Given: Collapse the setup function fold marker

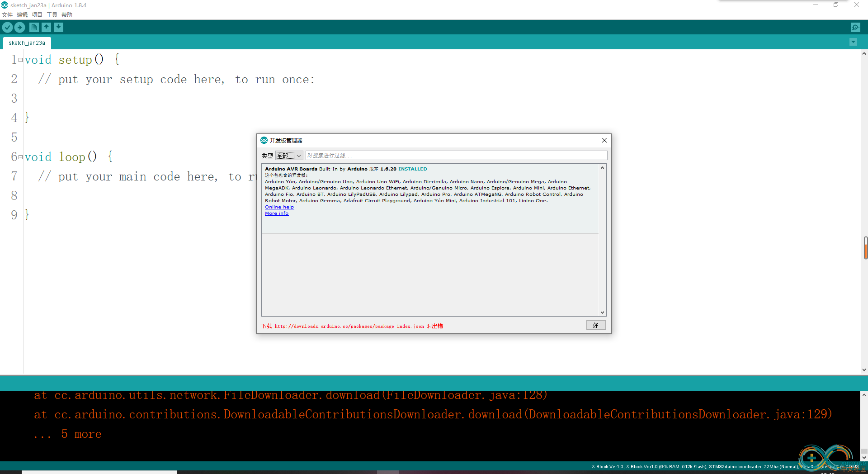Looking at the screenshot, I should pyautogui.click(x=20, y=60).
